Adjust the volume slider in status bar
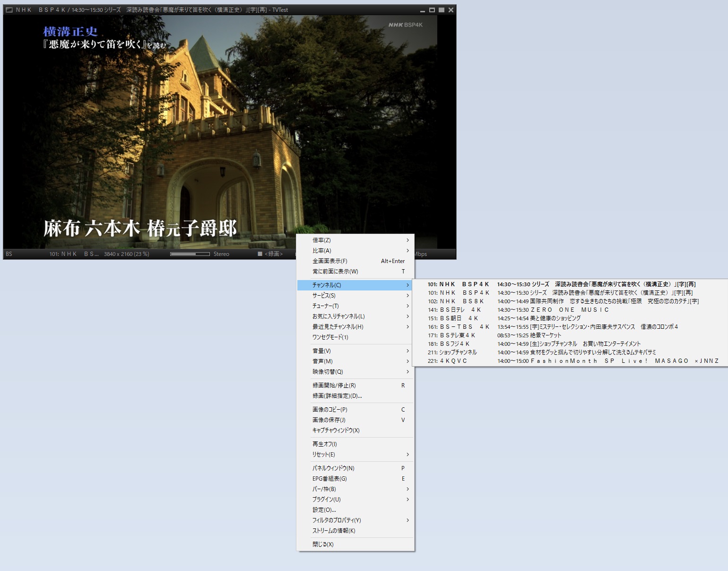This screenshot has width=728, height=571. 190,254
